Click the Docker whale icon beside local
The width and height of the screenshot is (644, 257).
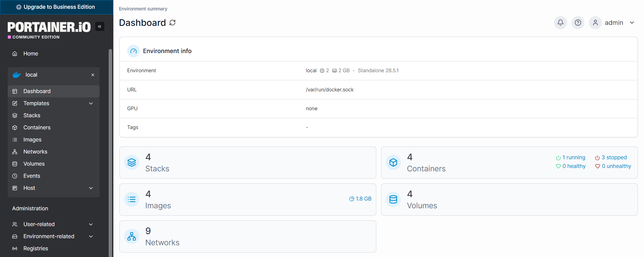point(17,75)
